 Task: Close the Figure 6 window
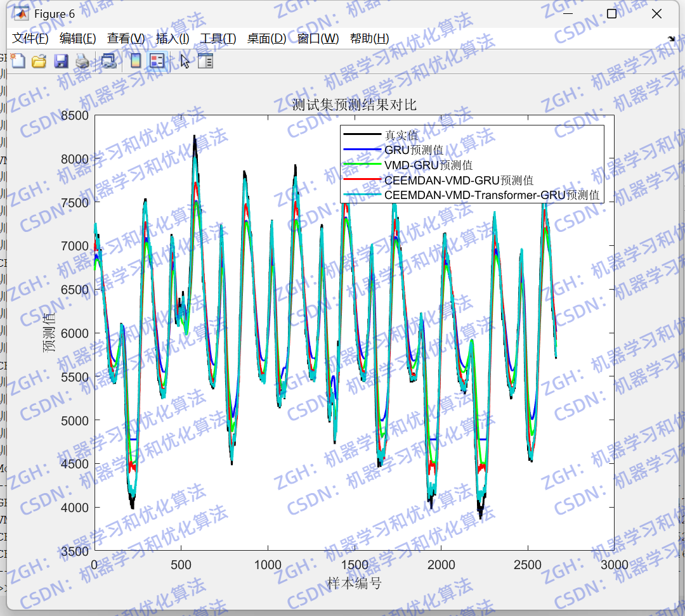pos(656,14)
